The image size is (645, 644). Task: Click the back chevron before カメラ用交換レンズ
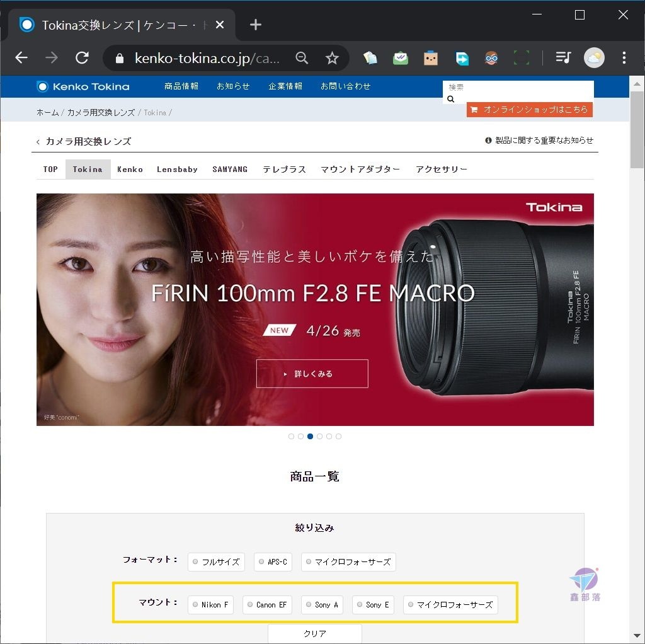[38, 142]
